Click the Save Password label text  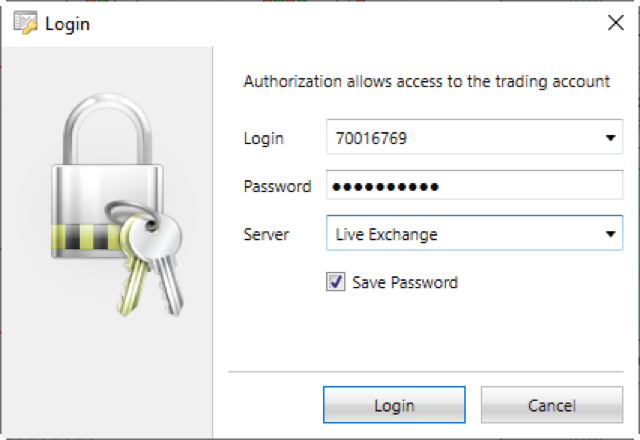(405, 282)
